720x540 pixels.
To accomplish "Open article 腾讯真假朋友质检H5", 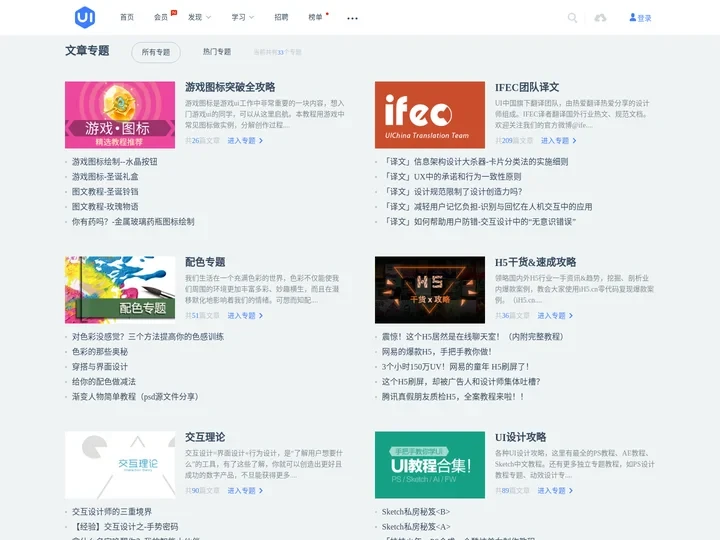I will point(453,396).
